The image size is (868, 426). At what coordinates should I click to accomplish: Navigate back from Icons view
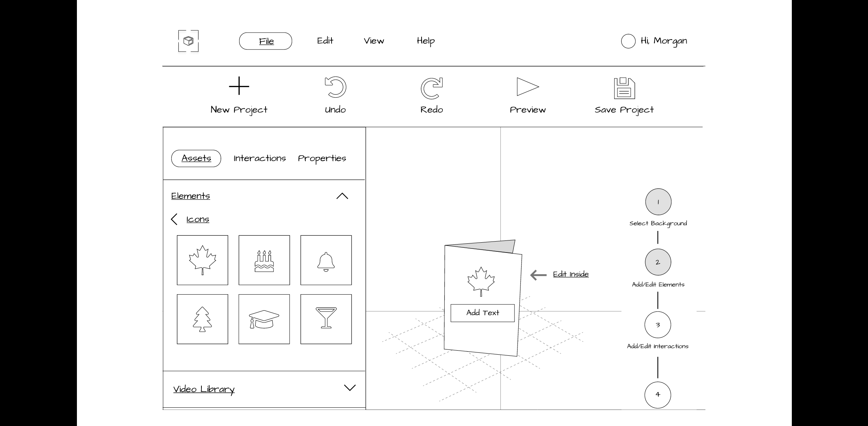[x=175, y=218]
